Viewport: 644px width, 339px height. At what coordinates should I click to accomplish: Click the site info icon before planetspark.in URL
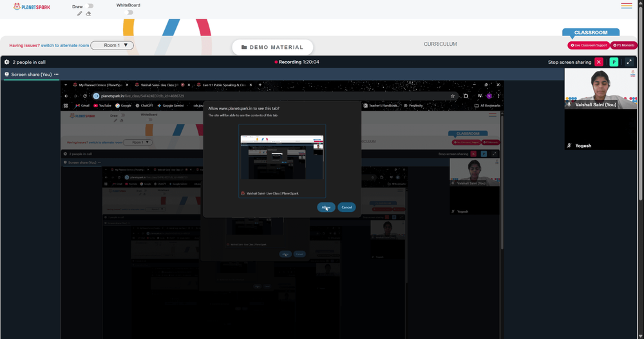click(x=96, y=96)
